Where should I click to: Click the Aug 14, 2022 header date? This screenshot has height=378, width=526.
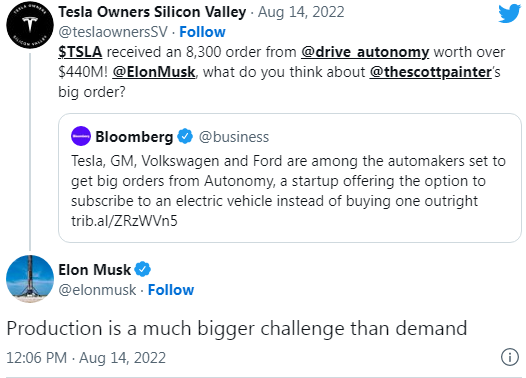(301, 12)
